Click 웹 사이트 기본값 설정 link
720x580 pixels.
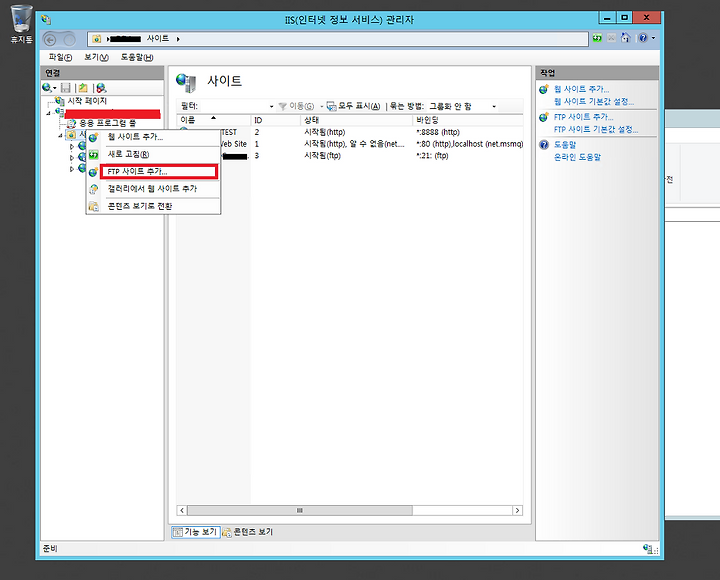[x=594, y=101]
